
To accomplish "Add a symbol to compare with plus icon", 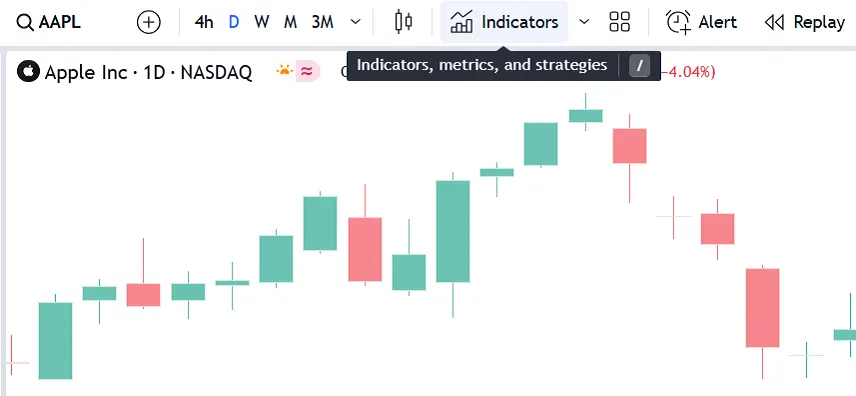I will click(x=148, y=22).
